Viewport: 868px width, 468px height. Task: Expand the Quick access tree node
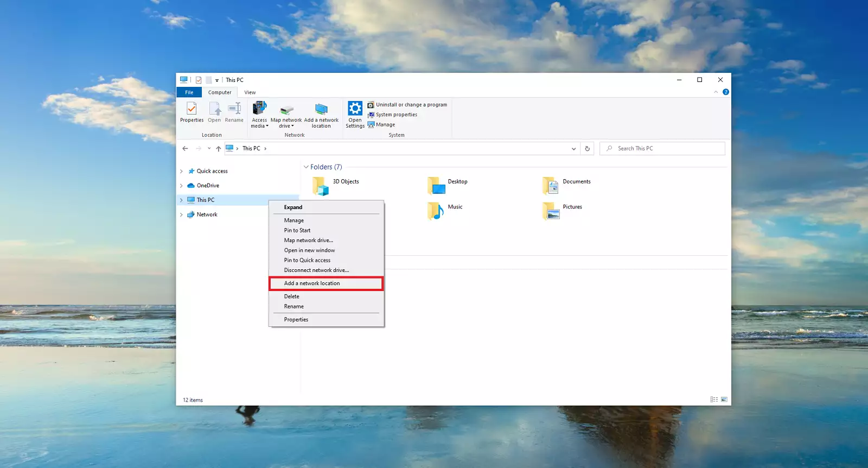pyautogui.click(x=181, y=171)
